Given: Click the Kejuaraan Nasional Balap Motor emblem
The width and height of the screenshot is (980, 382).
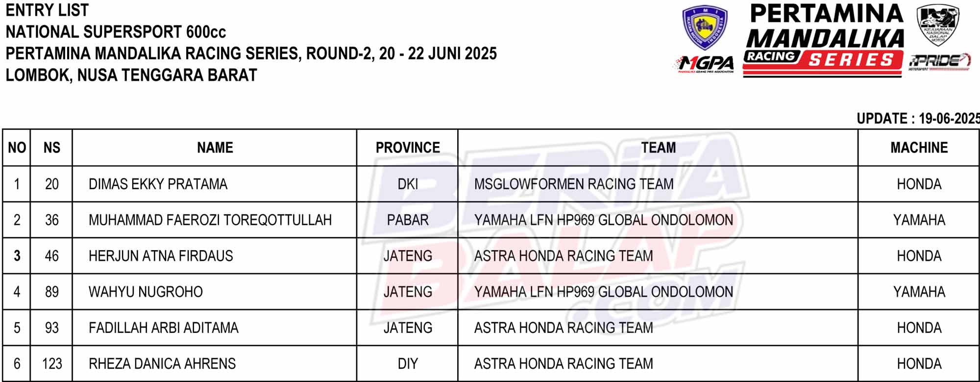Looking at the screenshot, I should [938, 24].
